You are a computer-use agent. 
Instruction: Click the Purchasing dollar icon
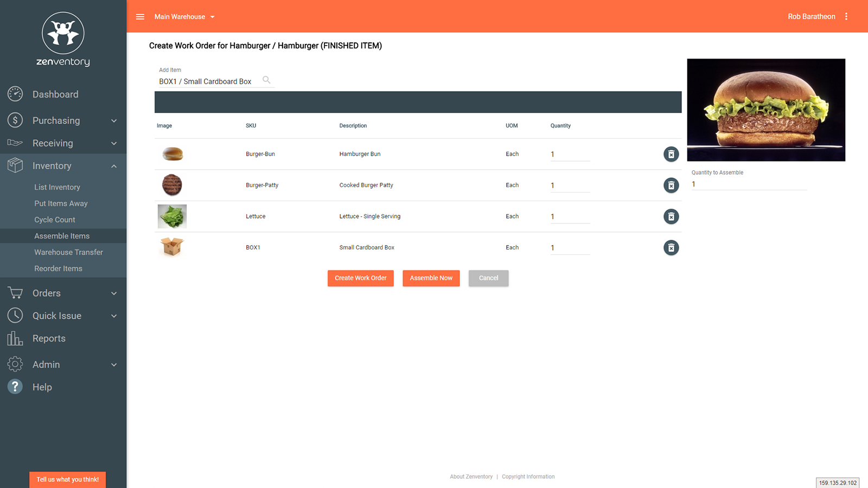15,120
